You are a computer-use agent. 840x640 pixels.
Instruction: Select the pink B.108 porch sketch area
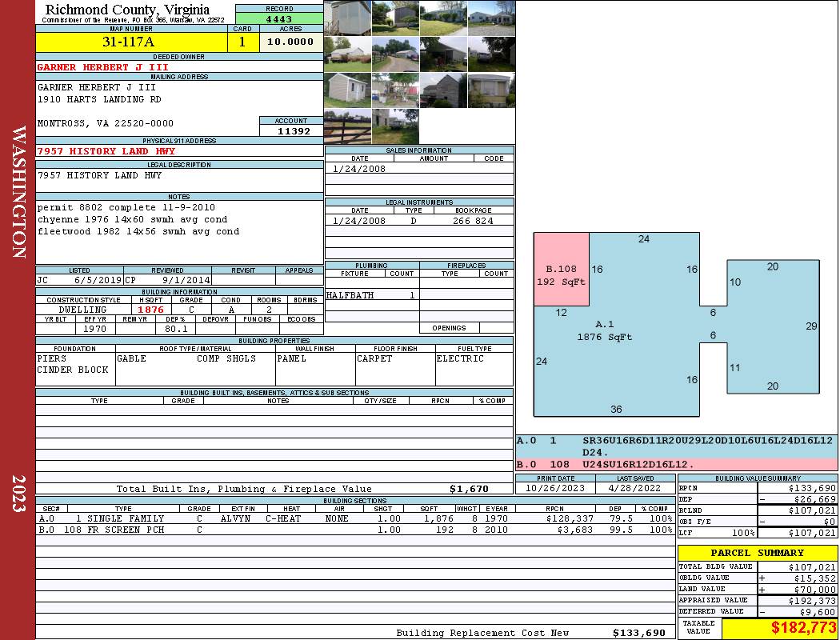coord(561,270)
